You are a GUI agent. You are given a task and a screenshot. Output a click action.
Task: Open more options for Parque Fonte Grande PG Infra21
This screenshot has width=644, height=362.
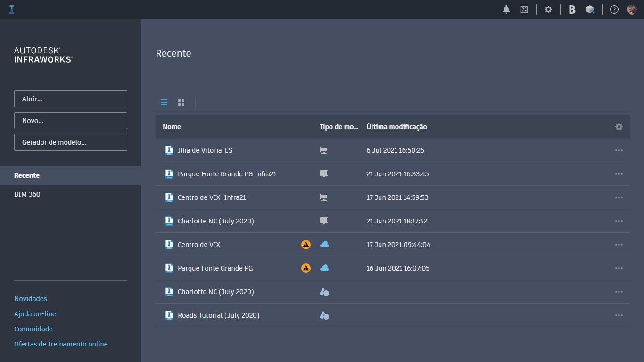619,174
